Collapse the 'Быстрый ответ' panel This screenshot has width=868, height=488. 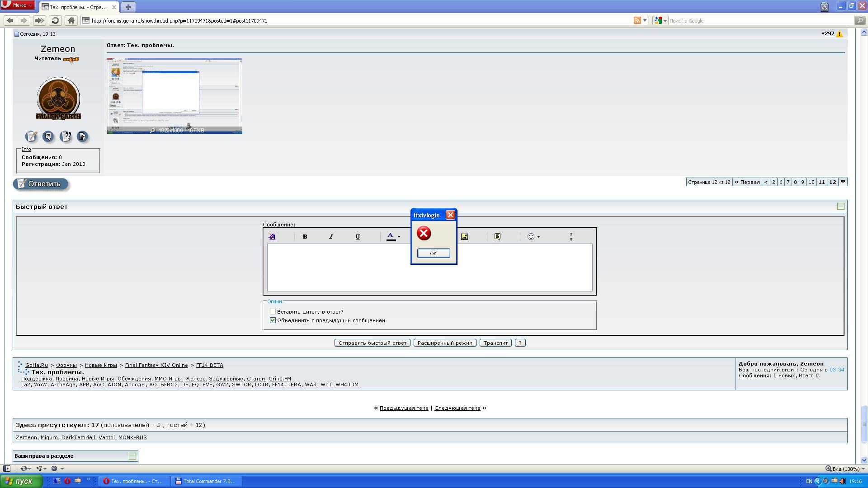(840, 206)
